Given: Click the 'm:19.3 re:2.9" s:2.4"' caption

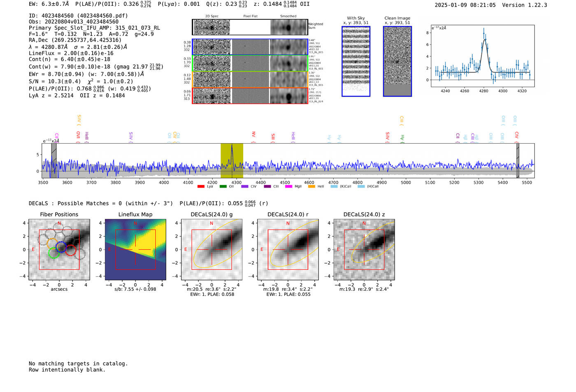Looking at the screenshot, I should point(364,289).
